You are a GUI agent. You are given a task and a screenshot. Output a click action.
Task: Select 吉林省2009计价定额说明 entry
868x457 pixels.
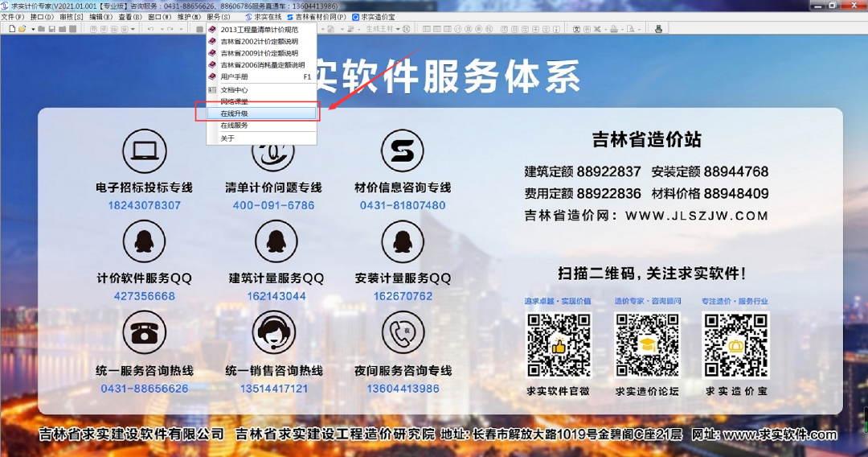coord(261,53)
